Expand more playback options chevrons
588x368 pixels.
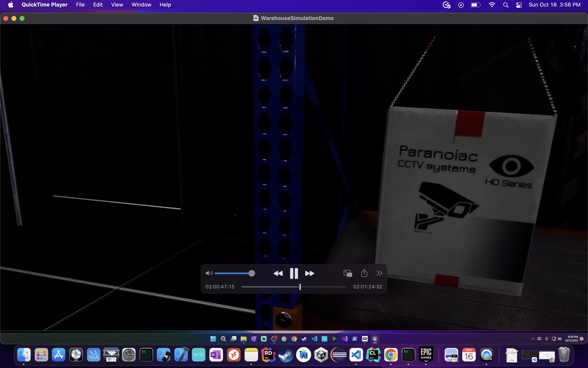point(379,273)
